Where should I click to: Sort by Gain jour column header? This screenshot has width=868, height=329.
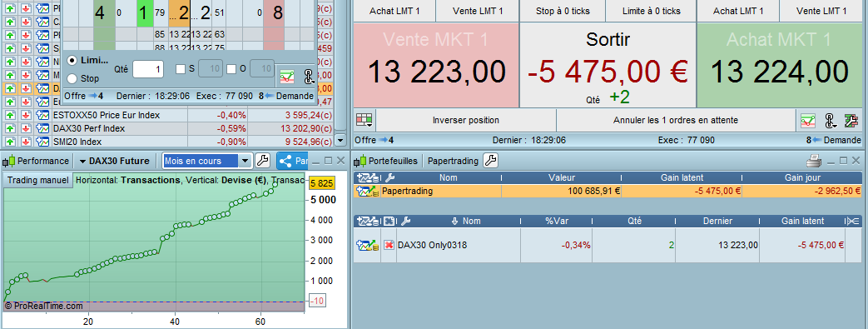point(803,177)
